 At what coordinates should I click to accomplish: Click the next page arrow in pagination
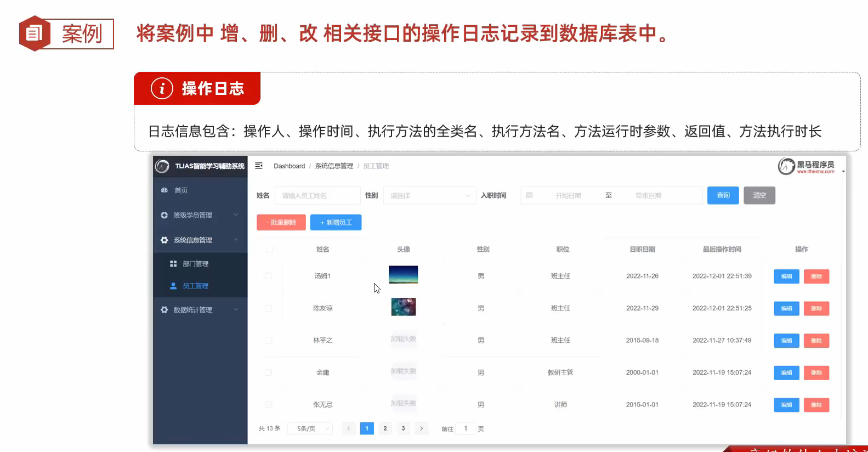click(x=421, y=428)
